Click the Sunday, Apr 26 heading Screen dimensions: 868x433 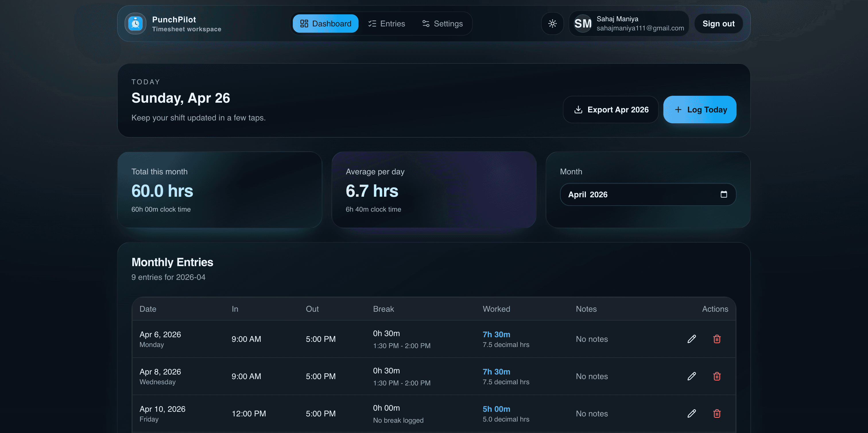pyautogui.click(x=181, y=98)
